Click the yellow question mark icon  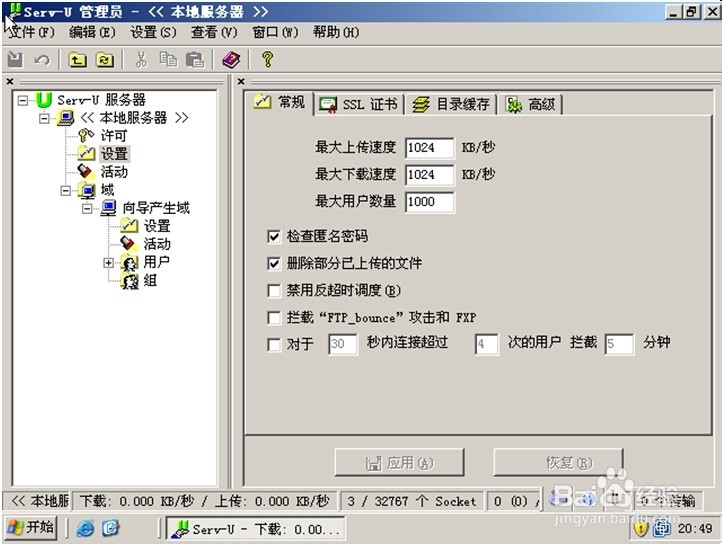(x=267, y=59)
